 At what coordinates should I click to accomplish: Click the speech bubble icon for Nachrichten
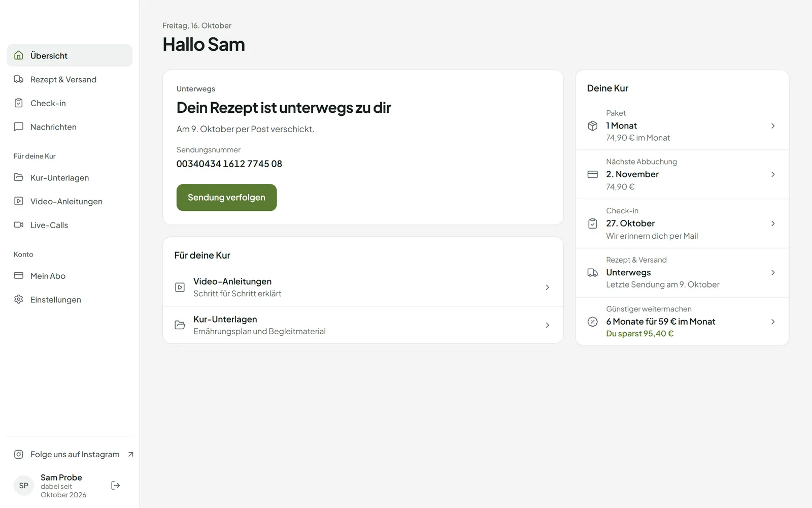19,126
